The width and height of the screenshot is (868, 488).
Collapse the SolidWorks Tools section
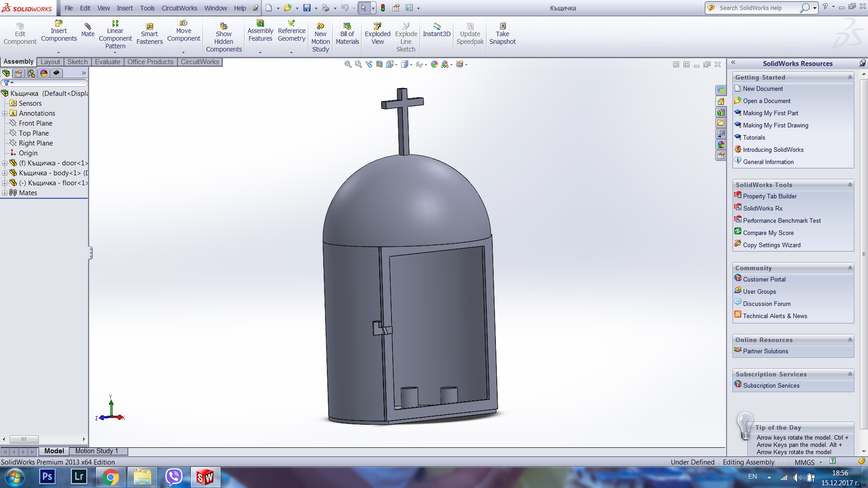(850, 185)
